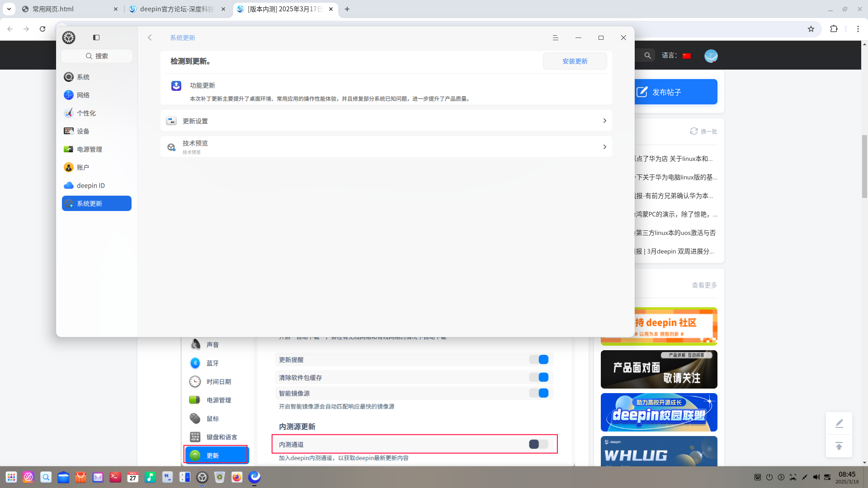Click the forum page back-to-top arrow
Image resolution: width=868 pixels, height=488 pixels.
click(x=839, y=446)
